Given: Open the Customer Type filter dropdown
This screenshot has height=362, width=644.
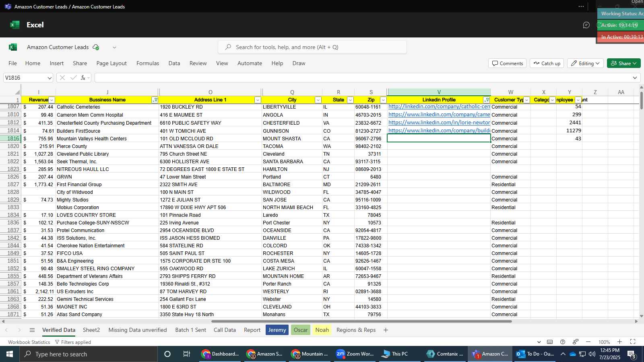Looking at the screenshot, I should pyautogui.click(x=526, y=100).
